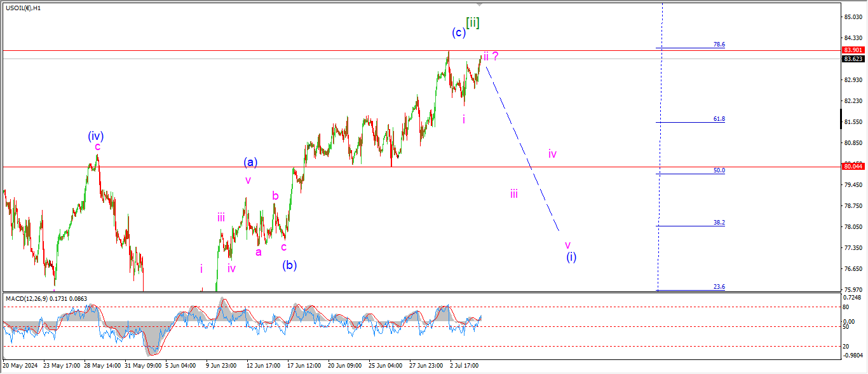Click the 23.6 Fibonacci level label
This screenshot has width=868, height=374.
point(719,287)
